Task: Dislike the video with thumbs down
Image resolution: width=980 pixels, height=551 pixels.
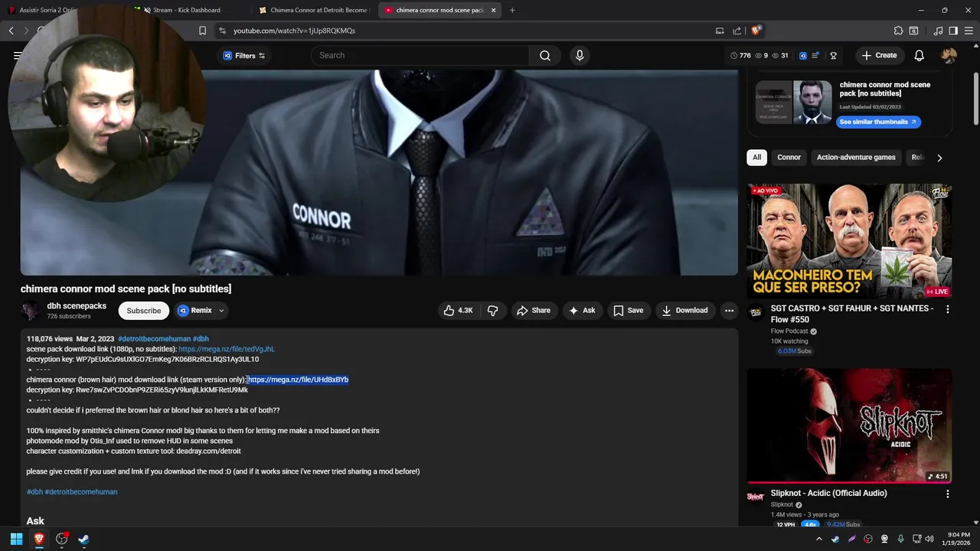Action: pyautogui.click(x=492, y=310)
